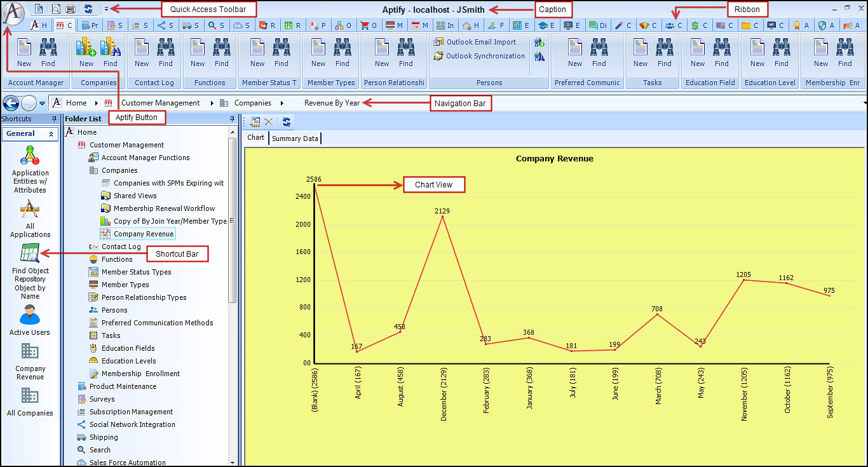Click the view properties icon above the chart

tap(255, 122)
